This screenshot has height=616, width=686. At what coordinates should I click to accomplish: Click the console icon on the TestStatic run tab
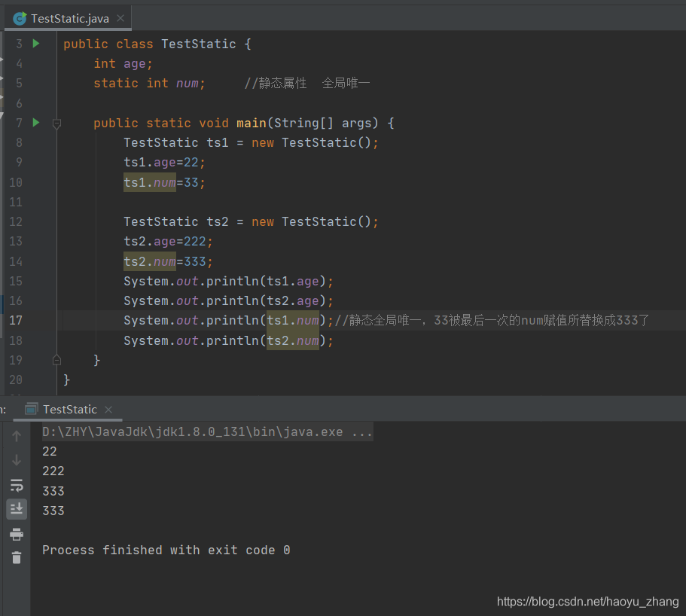[x=32, y=409]
